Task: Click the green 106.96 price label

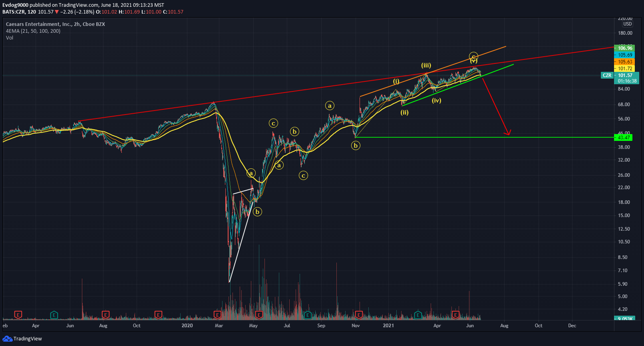Action: [x=625, y=48]
